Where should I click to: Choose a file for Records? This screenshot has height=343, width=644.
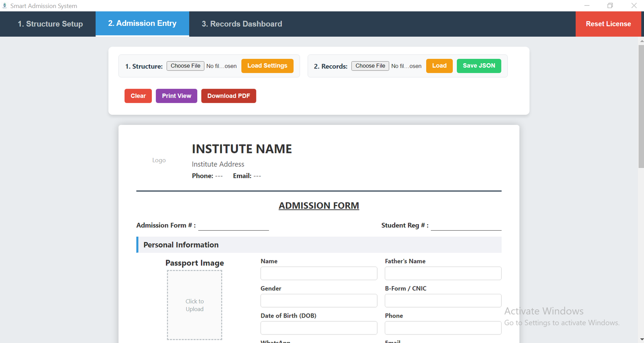coord(370,66)
